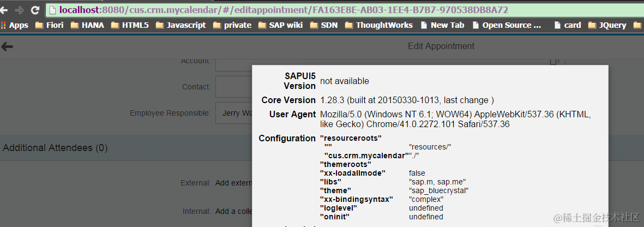644x227 pixels.
Task: Go back using Edit Appointment back arrow
Action: (7, 46)
